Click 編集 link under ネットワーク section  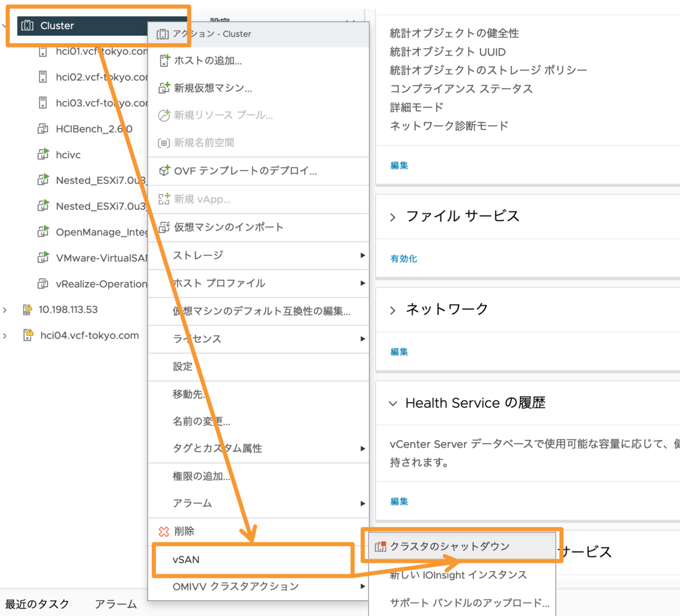(399, 352)
